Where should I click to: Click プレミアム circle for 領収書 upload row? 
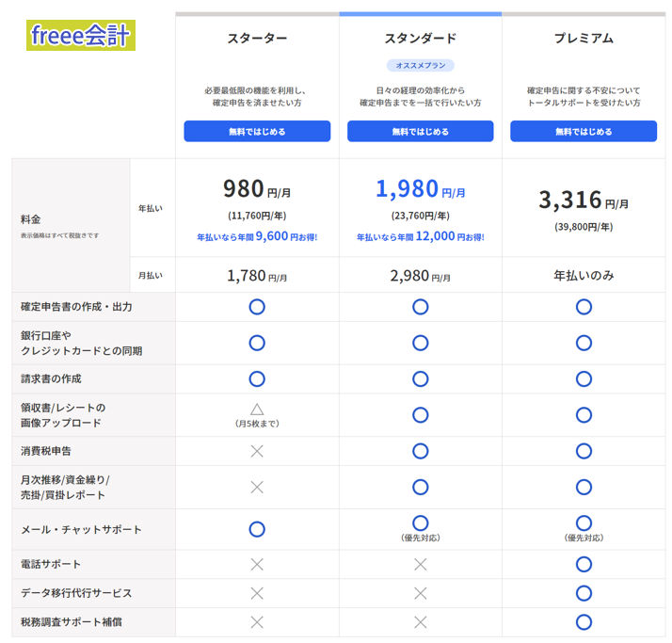[x=584, y=415]
